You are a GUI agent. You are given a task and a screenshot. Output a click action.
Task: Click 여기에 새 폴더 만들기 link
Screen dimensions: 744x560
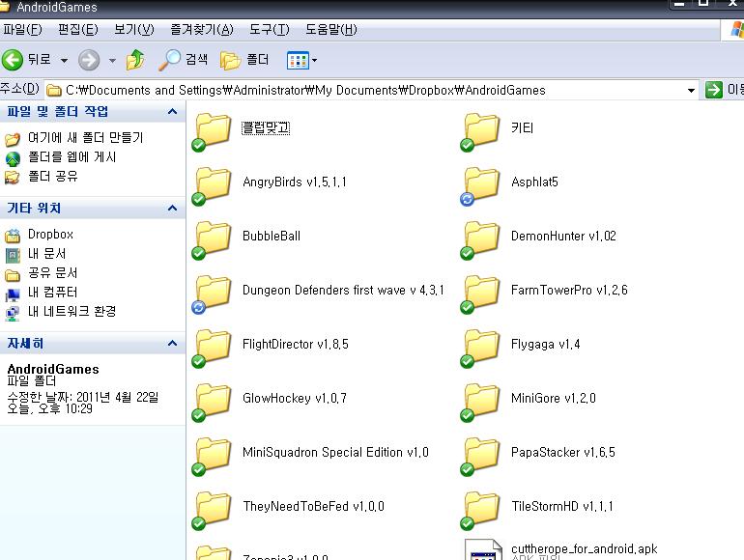(x=85, y=137)
